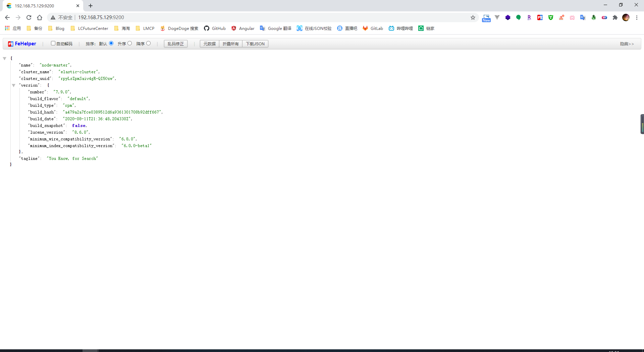
Task: Collapse the root JSON object
Action: click(x=5, y=58)
